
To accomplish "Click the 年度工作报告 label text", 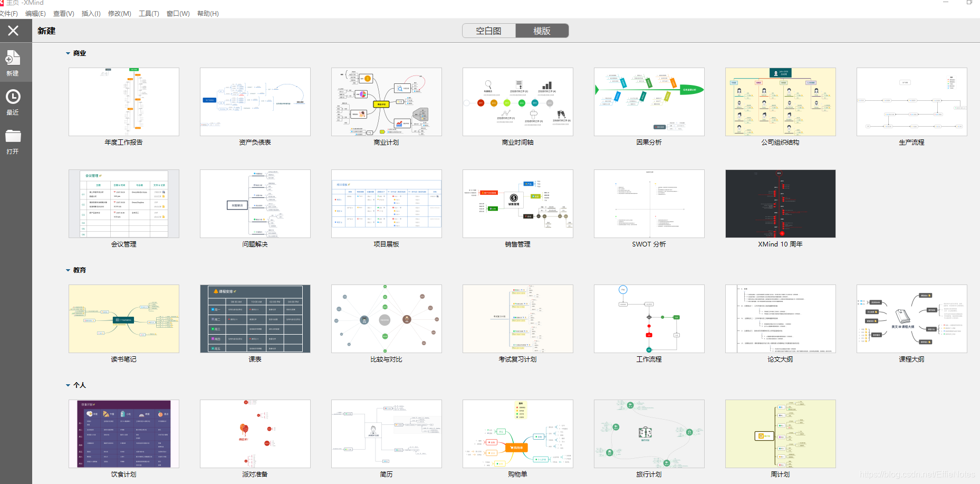I will pos(124,143).
